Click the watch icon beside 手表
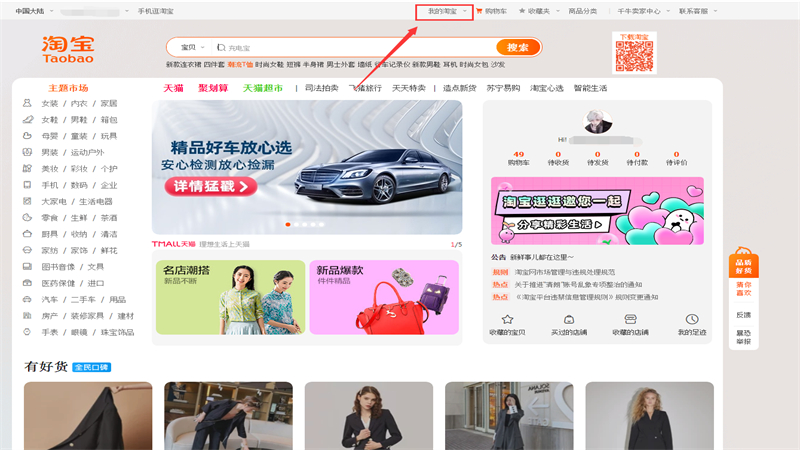The width and height of the screenshot is (800, 450). [x=27, y=332]
